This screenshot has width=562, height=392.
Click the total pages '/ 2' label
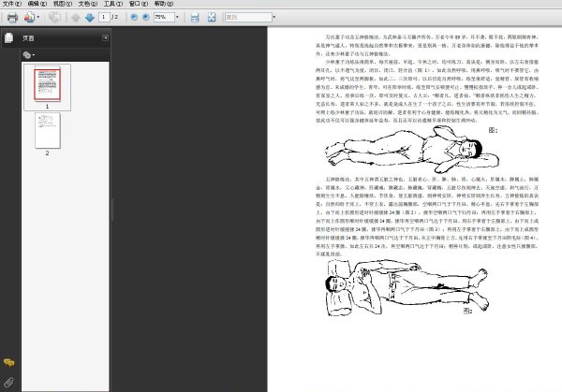[x=114, y=17]
